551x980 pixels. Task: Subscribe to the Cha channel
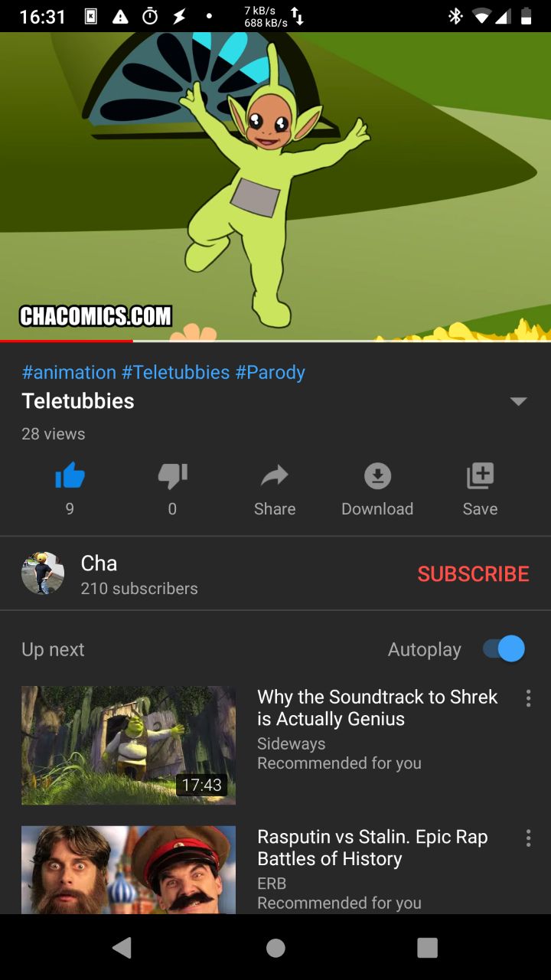coord(473,573)
